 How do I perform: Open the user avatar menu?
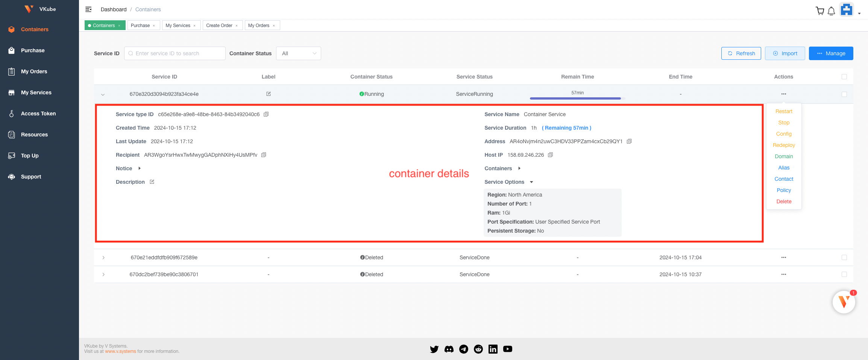847,9
